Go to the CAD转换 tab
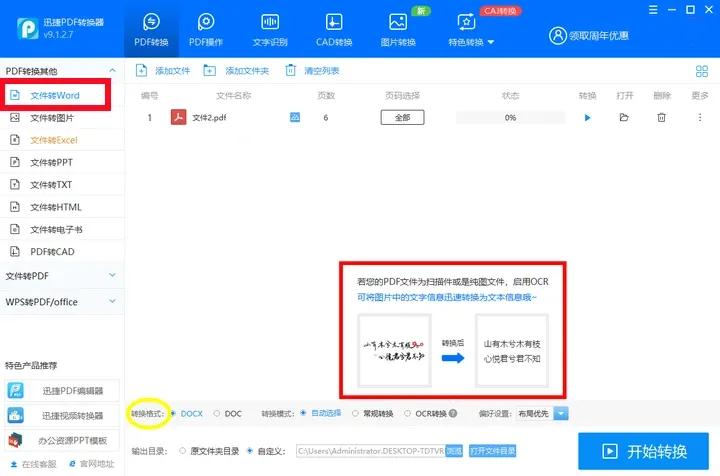 point(334,30)
